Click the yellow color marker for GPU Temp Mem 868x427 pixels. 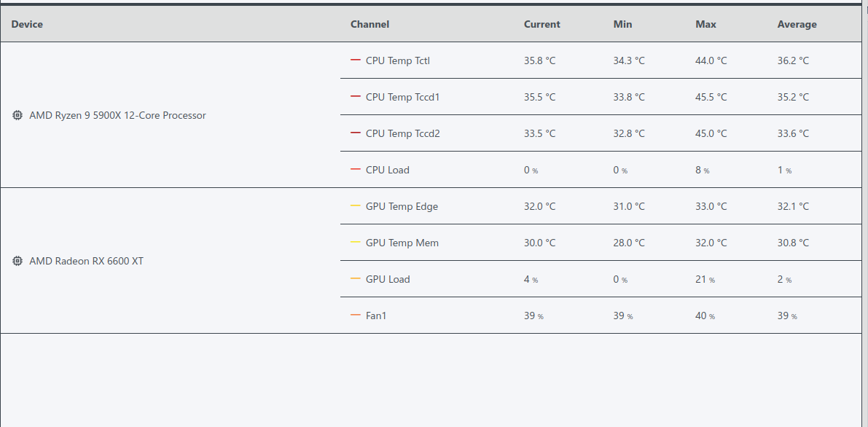tap(356, 243)
